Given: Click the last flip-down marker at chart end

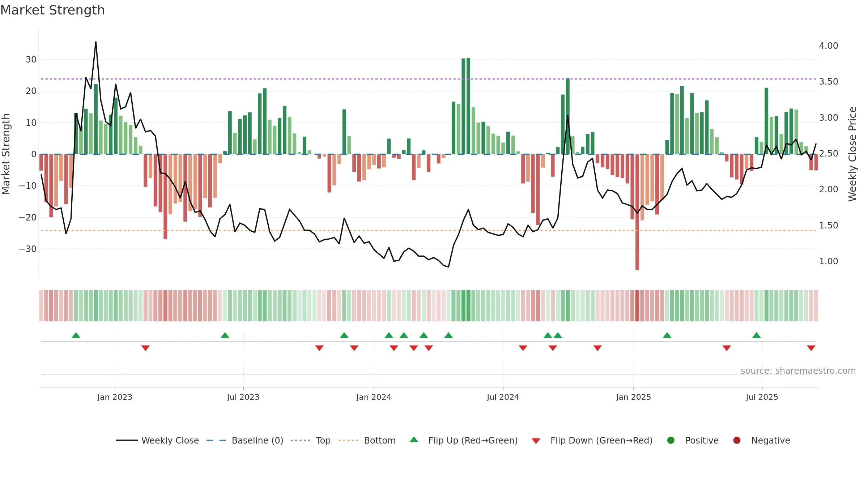Looking at the screenshot, I should 811,348.
